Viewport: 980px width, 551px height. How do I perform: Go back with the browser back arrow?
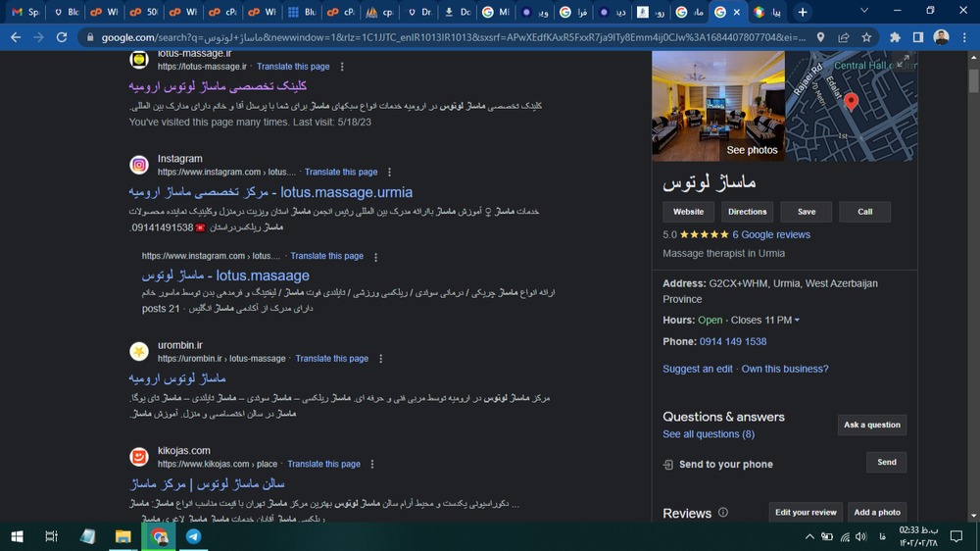click(16, 37)
